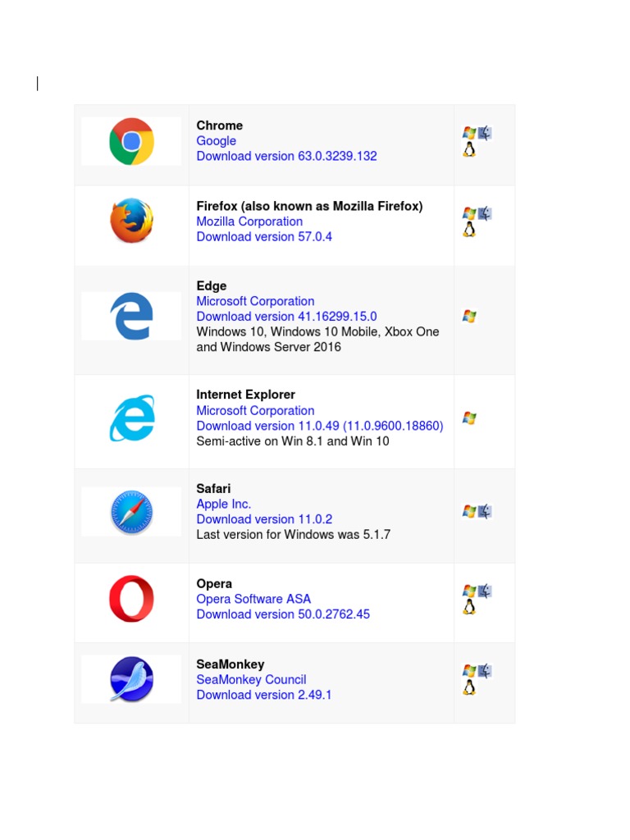The width and height of the screenshot is (630, 840).
Task: Click the SeaMonkey browser logo
Action: [131, 679]
